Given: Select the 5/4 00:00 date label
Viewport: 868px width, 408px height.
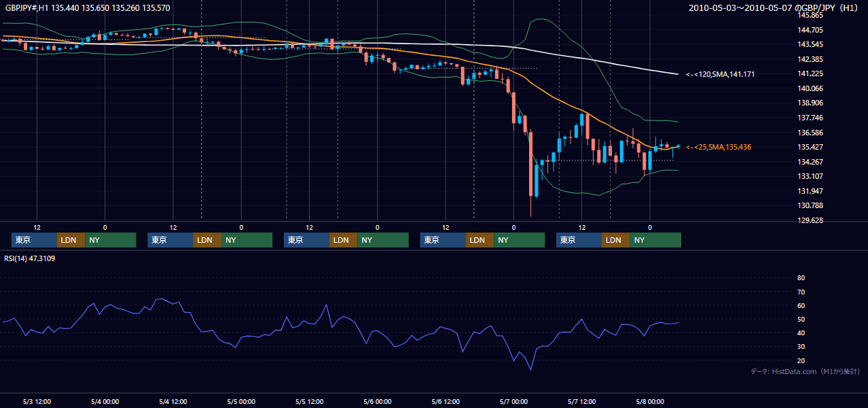Looking at the screenshot, I should (105, 401).
